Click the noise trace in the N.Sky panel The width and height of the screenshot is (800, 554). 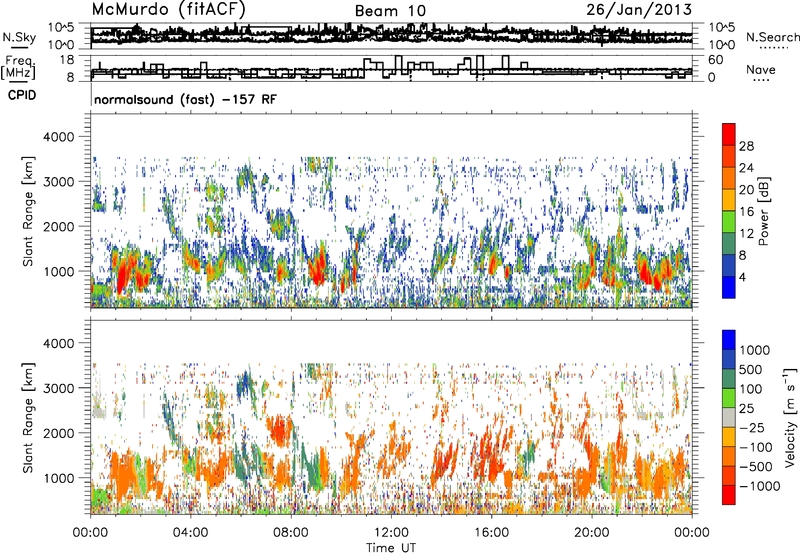pyautogui.click(x=391, y=34)
